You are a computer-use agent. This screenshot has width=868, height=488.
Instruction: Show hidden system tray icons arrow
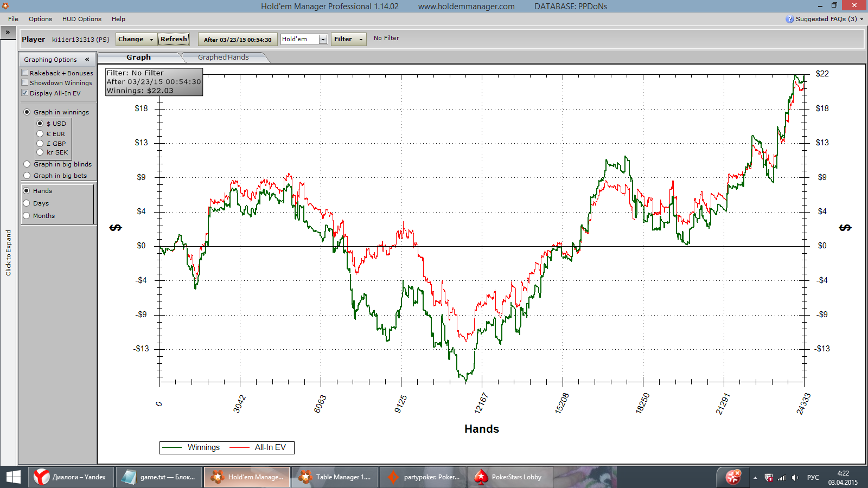pyautogui.click(x=755, y=478)
